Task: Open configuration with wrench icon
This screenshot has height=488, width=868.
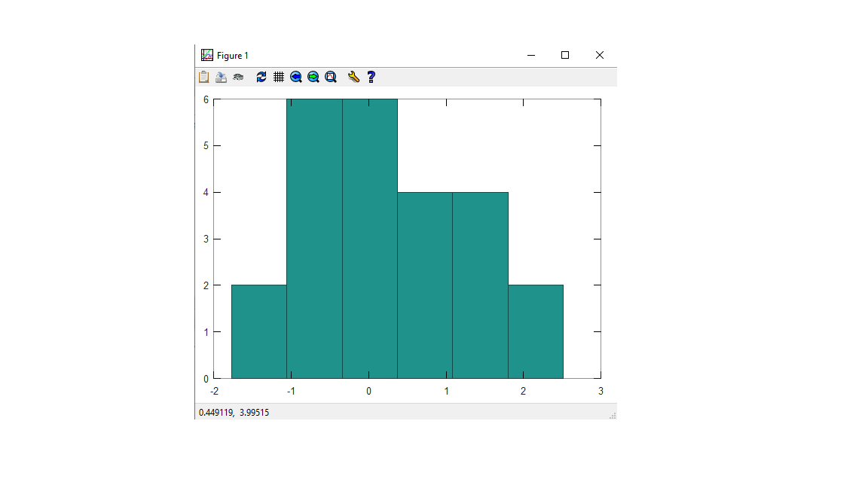Action: coord(353,77)
